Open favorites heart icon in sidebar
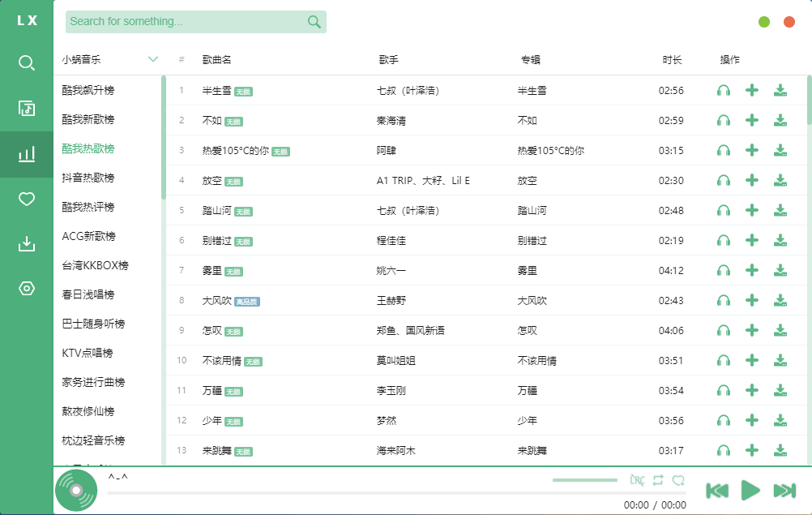Viewport: 812px width, 515px height. [x=27, y=199]
